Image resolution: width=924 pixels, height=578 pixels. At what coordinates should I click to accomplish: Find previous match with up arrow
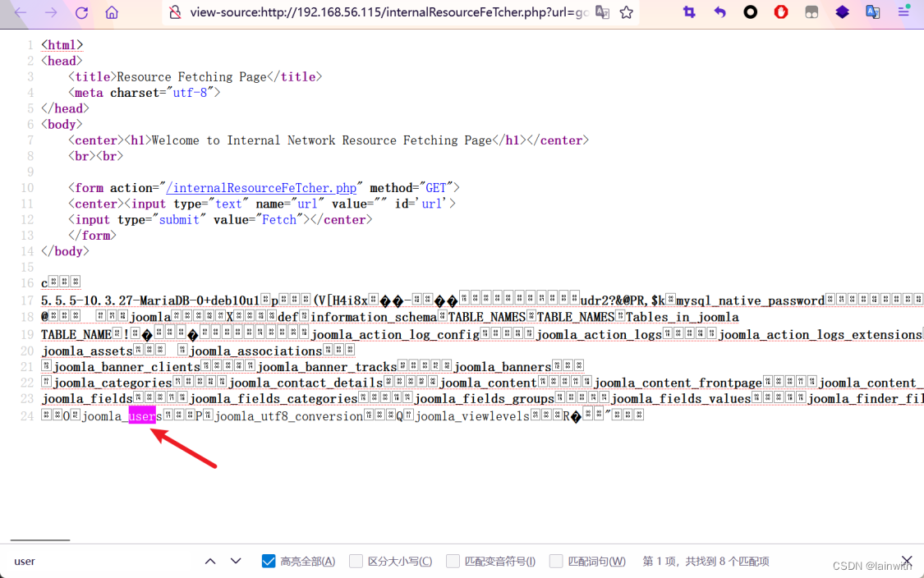[x=210, y=561]
